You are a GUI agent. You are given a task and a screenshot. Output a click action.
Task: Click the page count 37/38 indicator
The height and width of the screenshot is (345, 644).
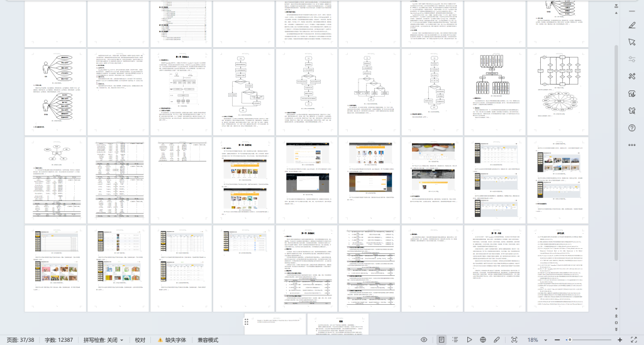point(20,340)
